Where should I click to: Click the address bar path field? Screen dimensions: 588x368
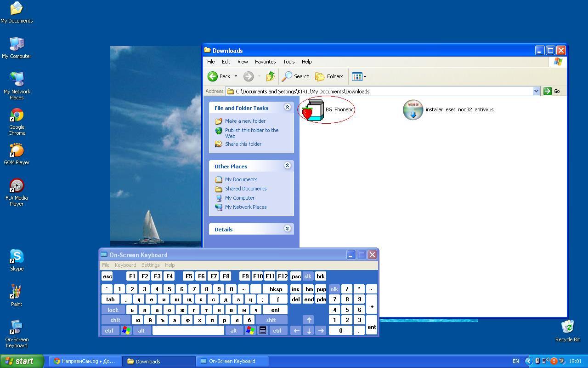[381, 91]
